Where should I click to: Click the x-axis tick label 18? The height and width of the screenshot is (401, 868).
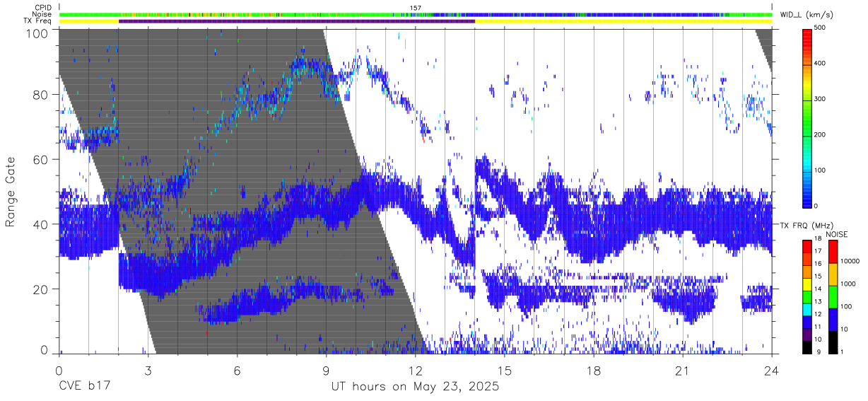[593, 371]
